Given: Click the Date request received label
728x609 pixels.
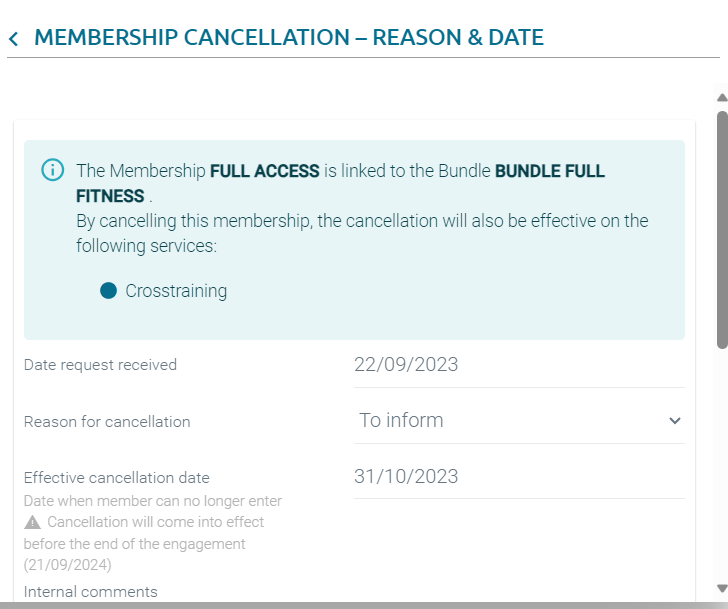Looking at the screenshot, I should tap(100, 365).
